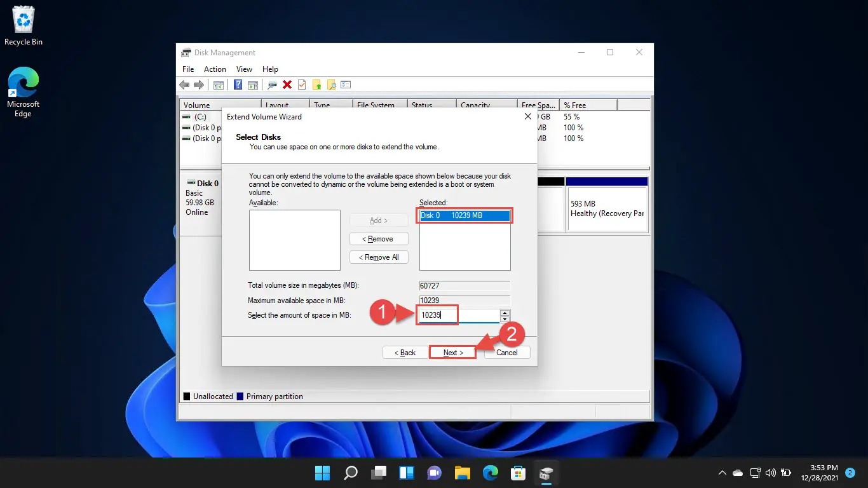Open the clock and date calendar
This screenshot has width=868, height=488.
[x=819, y=473]
